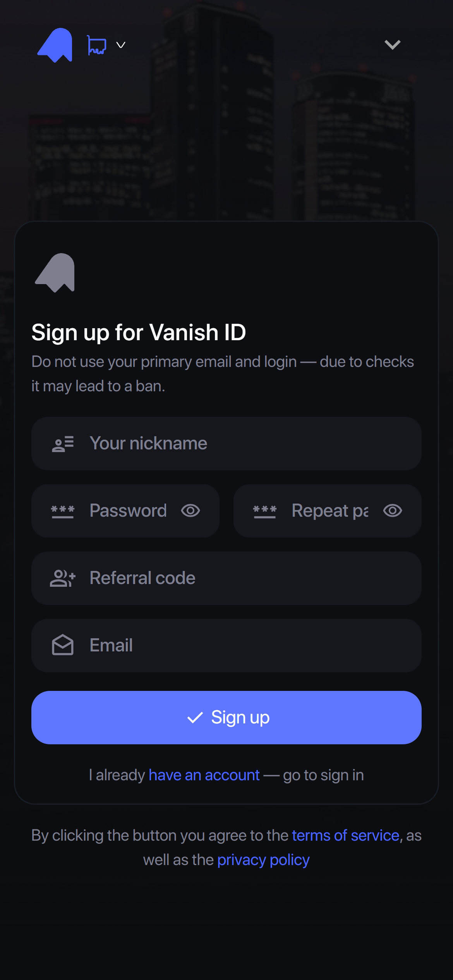Click the flag language icon
Viewport: 453px width, 980px height.
click(96, 45)
